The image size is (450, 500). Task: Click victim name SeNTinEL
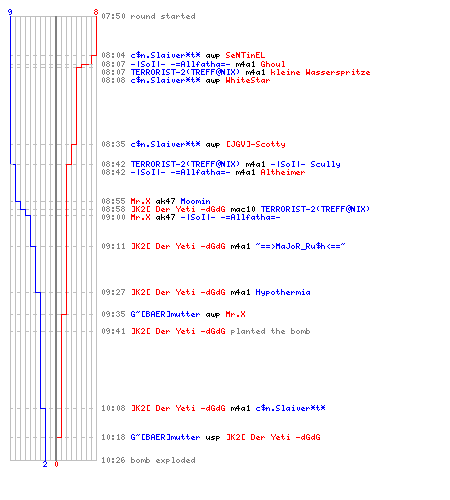point(245,55)
